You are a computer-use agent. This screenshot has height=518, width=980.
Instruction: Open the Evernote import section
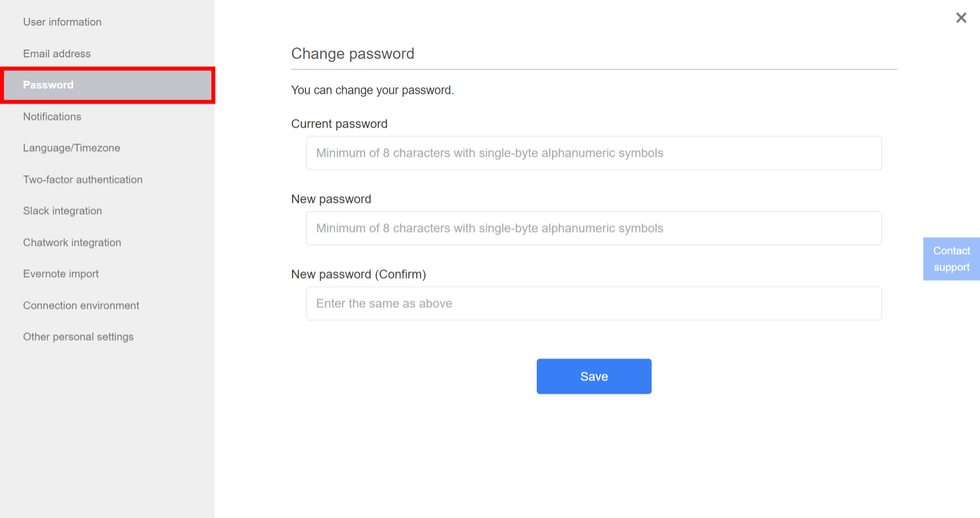60,273
